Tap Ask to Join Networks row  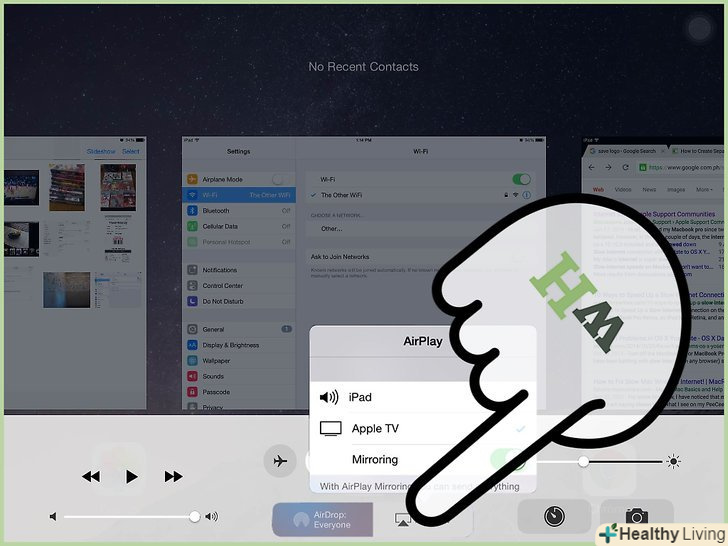[x=421, y=257]
